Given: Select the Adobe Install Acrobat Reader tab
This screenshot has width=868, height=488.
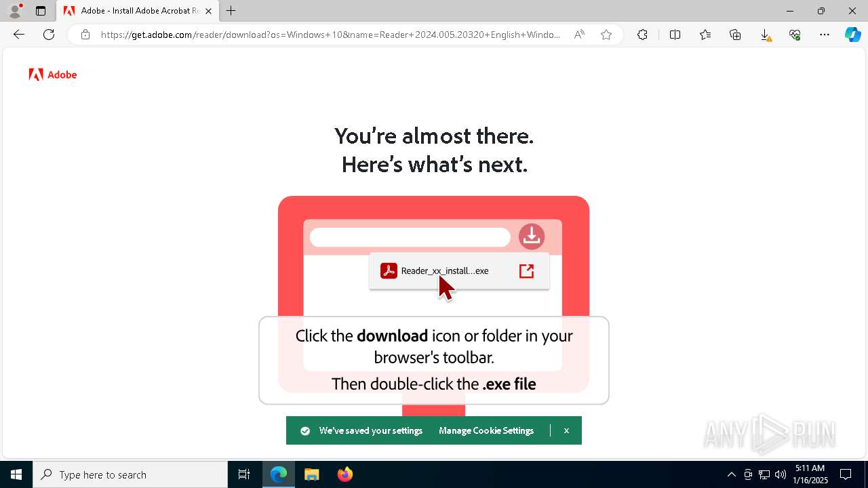Looking at the screenshot, I should point(138,11).
